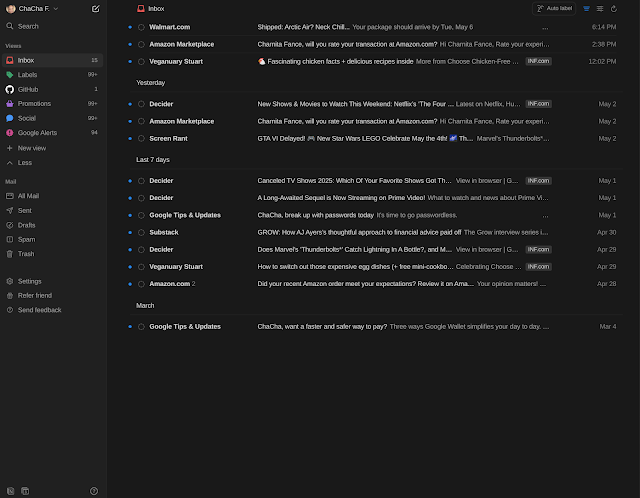Click the blue Social chat icon
The width and height of the screenshot is (640, 498).
(10, 118)
